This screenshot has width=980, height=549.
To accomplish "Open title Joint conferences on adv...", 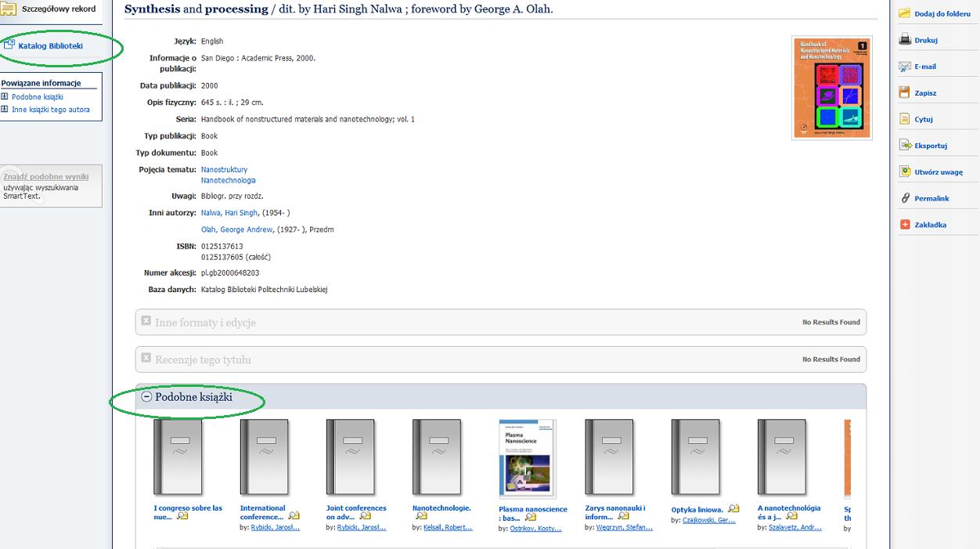I will coord(356,512).
